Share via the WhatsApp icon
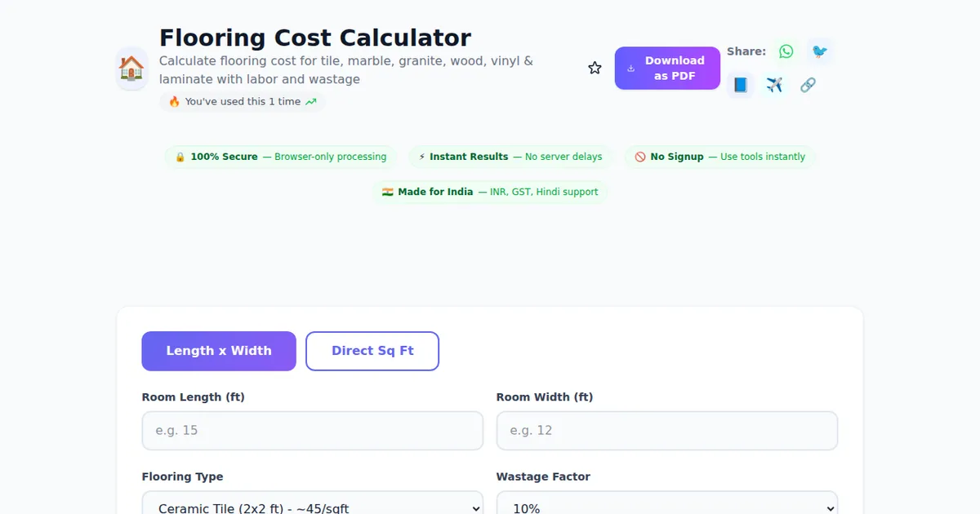The height and width of the screenshot is (514, 980). pyautogui.click(x=786, y=51)
